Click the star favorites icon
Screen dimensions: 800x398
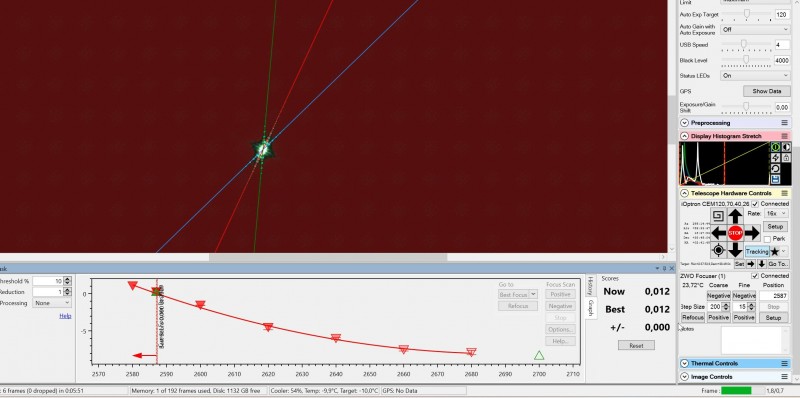[x=774, y=252]
